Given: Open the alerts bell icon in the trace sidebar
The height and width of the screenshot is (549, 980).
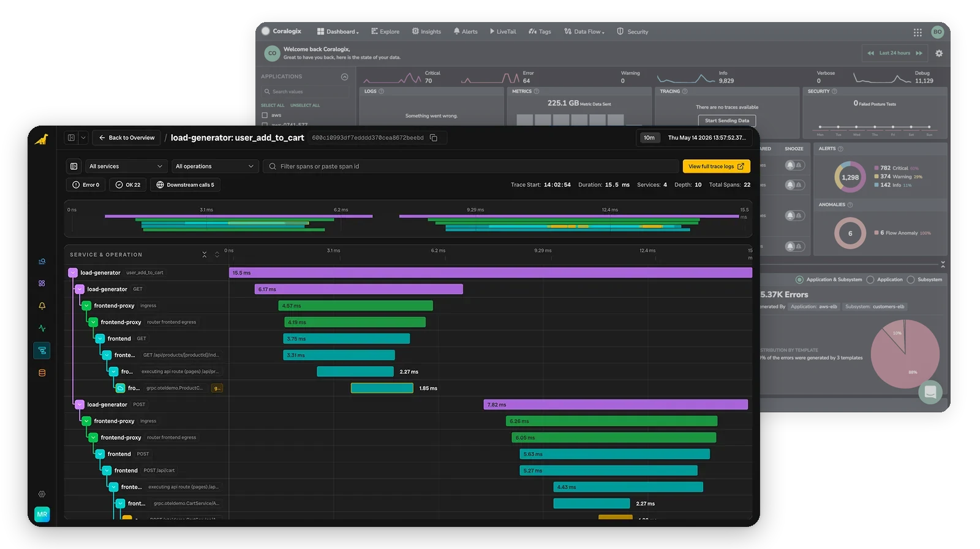Looking at the screenshot, I should pyautogui.click(x=42, y=306).
